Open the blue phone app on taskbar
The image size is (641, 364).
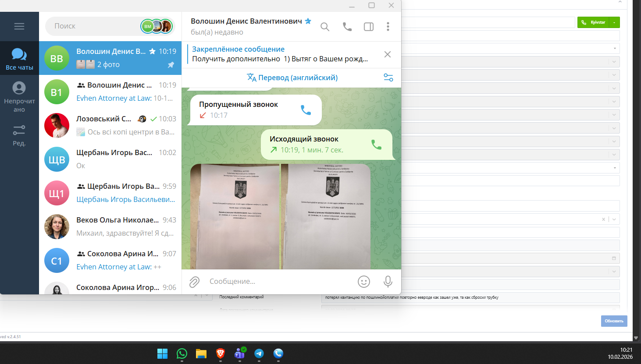pos(278,353)
